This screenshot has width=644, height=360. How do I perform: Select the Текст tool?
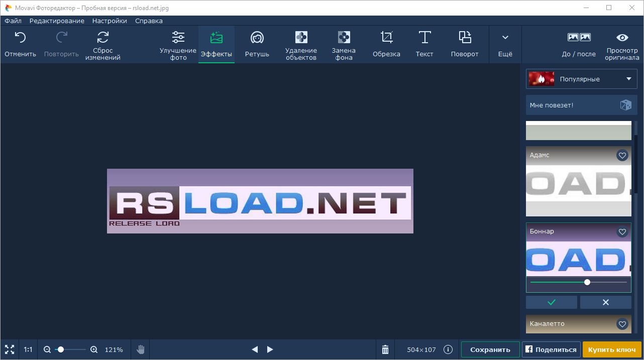click(x=424, y=44)
